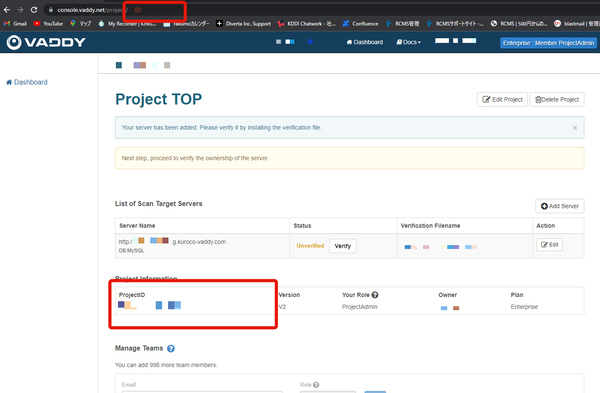Click the DB:MySQL text

(131, 251)
